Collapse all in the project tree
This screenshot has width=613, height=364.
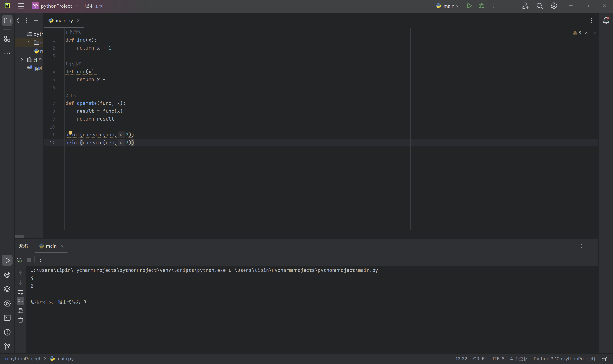click(17, 21)
